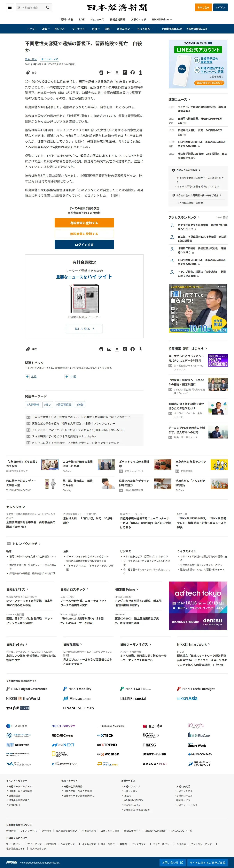Screen dimensions: 234x868
Task: Open the 朝刊・夕刊 menu item
Action: (67, 19)
